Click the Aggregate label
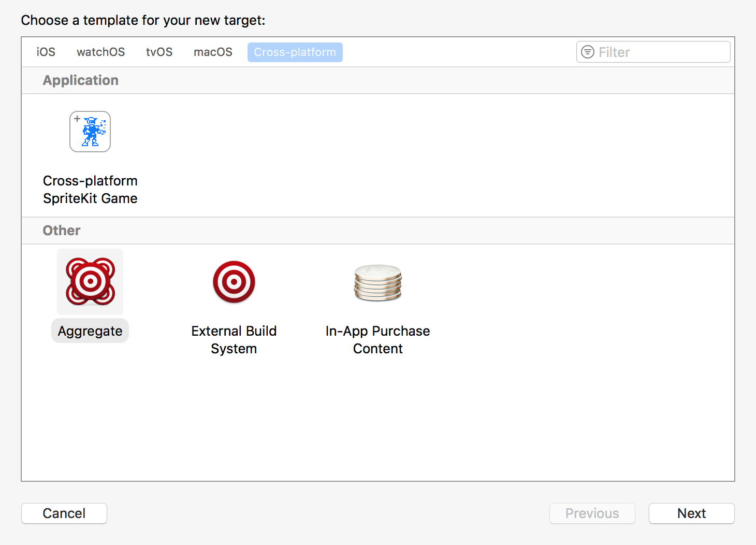756x545 pixels. [x=90, y=331]
